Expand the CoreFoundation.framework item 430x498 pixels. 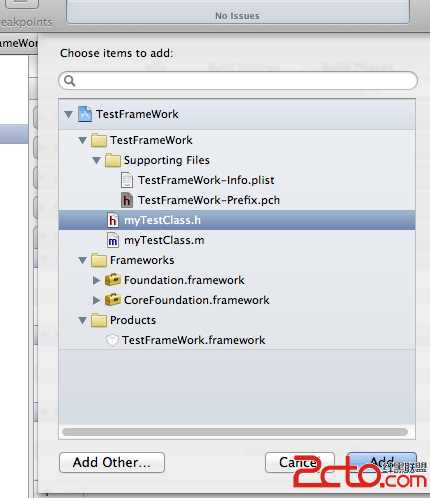96,300
